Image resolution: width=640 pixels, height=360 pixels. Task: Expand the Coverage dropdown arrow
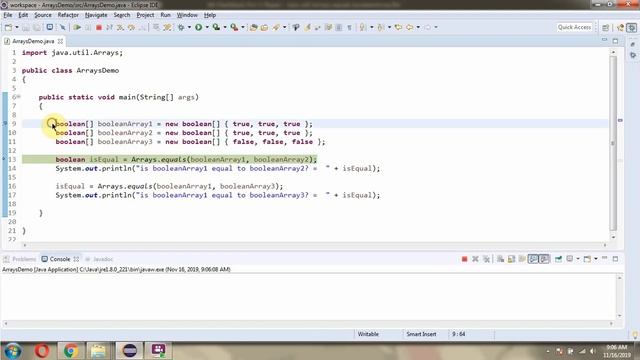(x=225, y=27)
